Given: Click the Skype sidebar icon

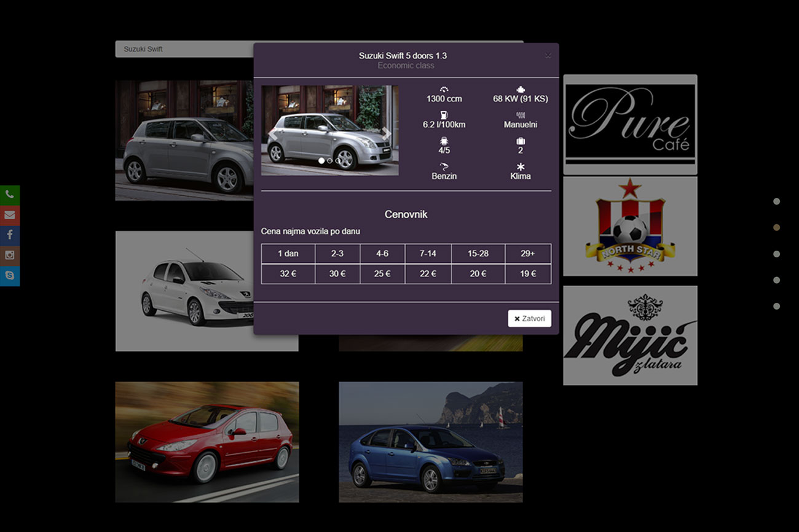Looking at the screenshot, I should pyautogui.click(x=9, y=276).
